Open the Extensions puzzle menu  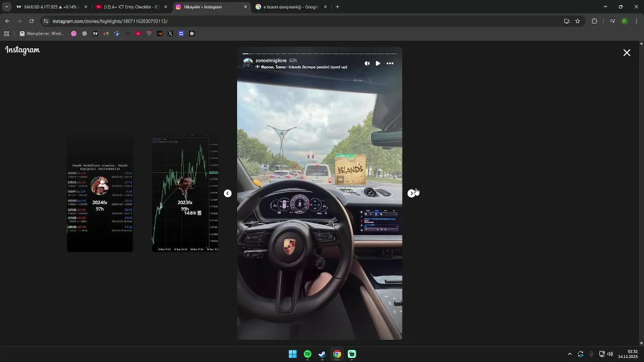594,21
